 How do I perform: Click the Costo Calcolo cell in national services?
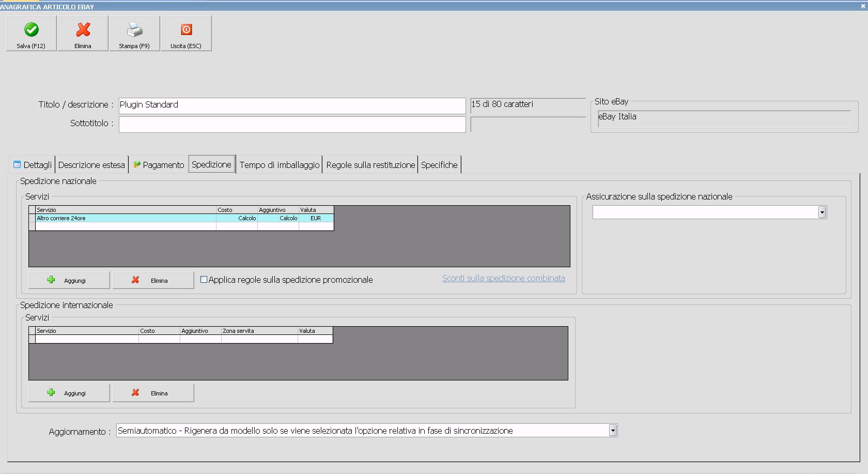[x=237, y=218]
